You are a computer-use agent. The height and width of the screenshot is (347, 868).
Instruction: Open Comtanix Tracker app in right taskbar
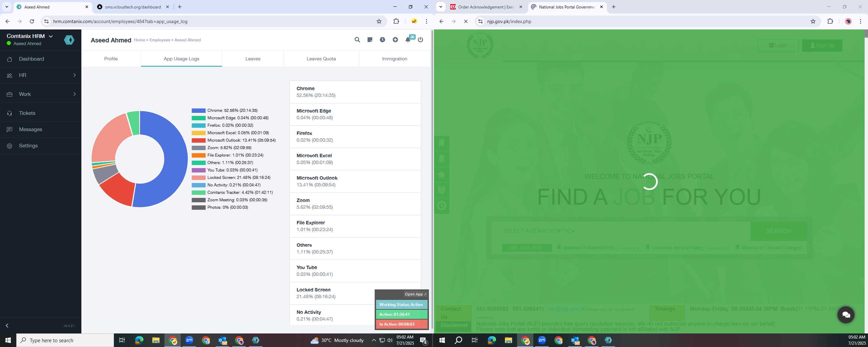608,340
